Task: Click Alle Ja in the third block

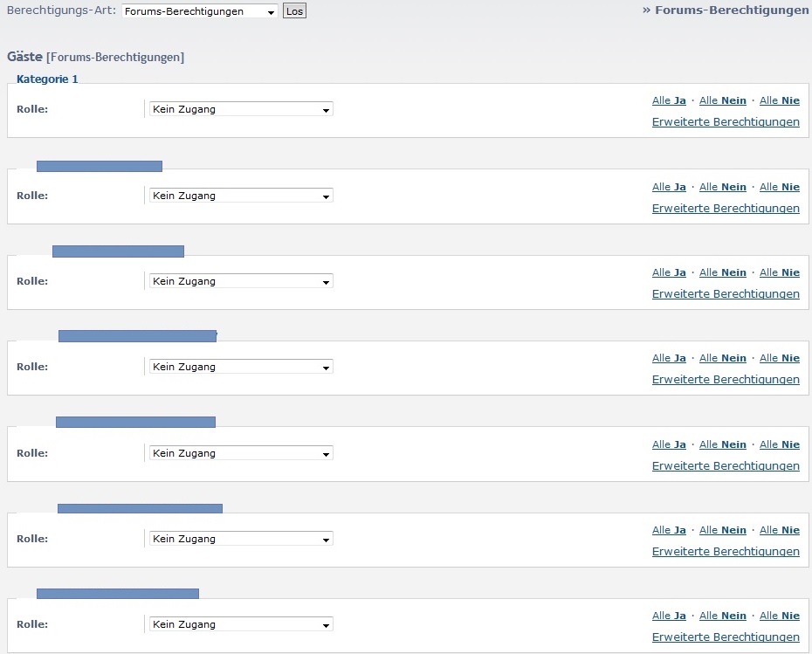Action: click(669, 272)
